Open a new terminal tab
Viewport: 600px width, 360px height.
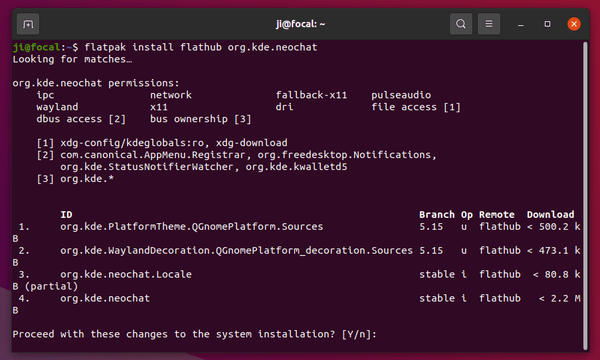(x=28, y=24)
